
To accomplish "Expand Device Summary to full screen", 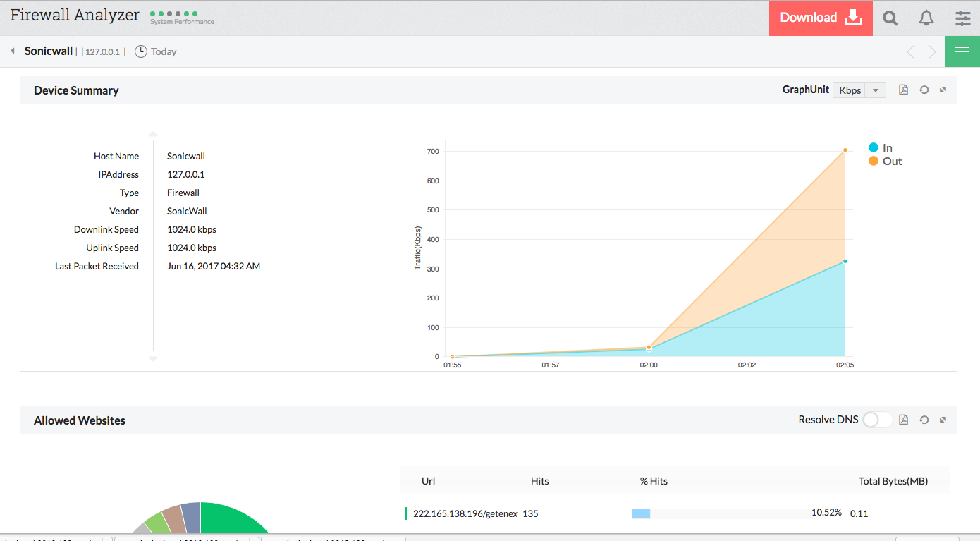I will pyautogui.click(x=943, y=90).
